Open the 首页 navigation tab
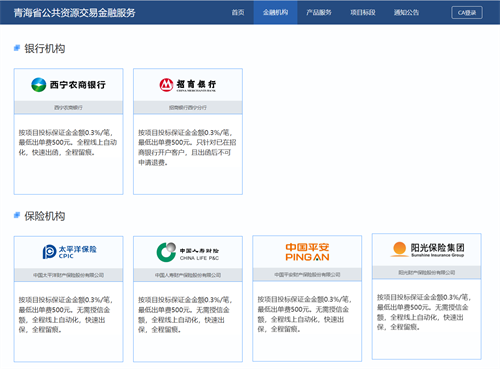 [238, 13]
